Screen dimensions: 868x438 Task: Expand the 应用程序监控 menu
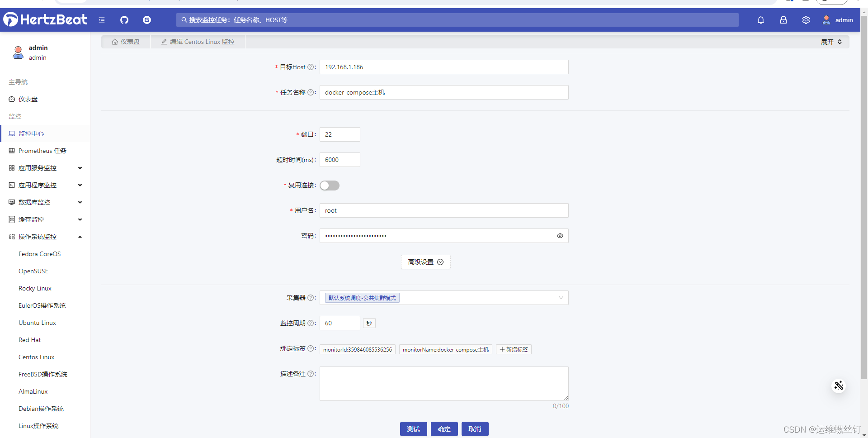45,185
